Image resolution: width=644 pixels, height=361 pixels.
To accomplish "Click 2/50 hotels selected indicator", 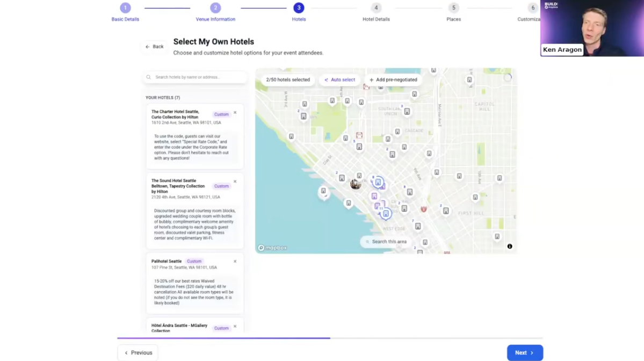I will tap(288, 80).
